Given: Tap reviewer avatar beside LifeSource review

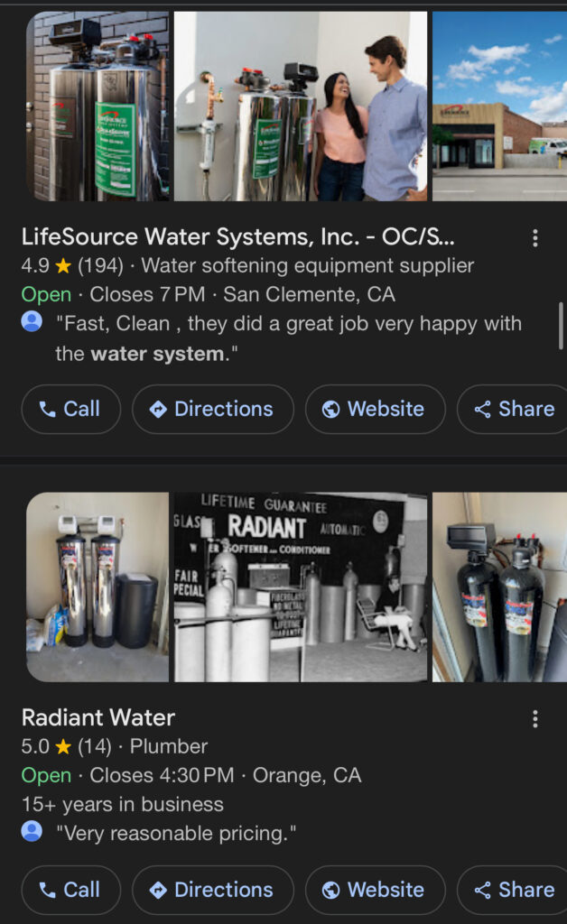Looking at the screenshot, I should coord(32,322).
